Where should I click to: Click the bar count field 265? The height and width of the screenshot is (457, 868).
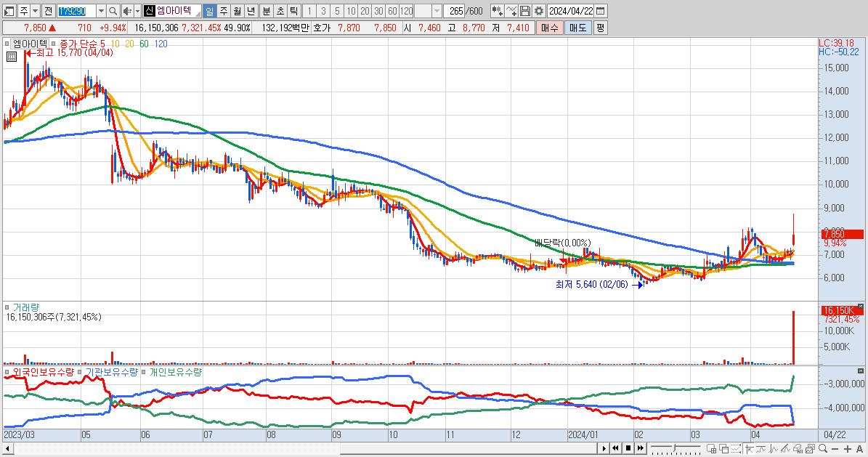[x=455, y=11]
